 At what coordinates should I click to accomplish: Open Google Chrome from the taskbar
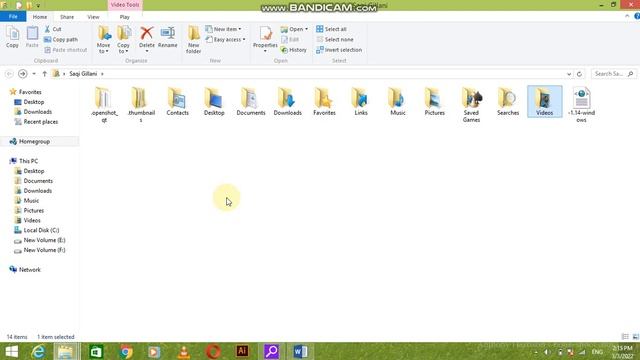[x=126, y=351]
